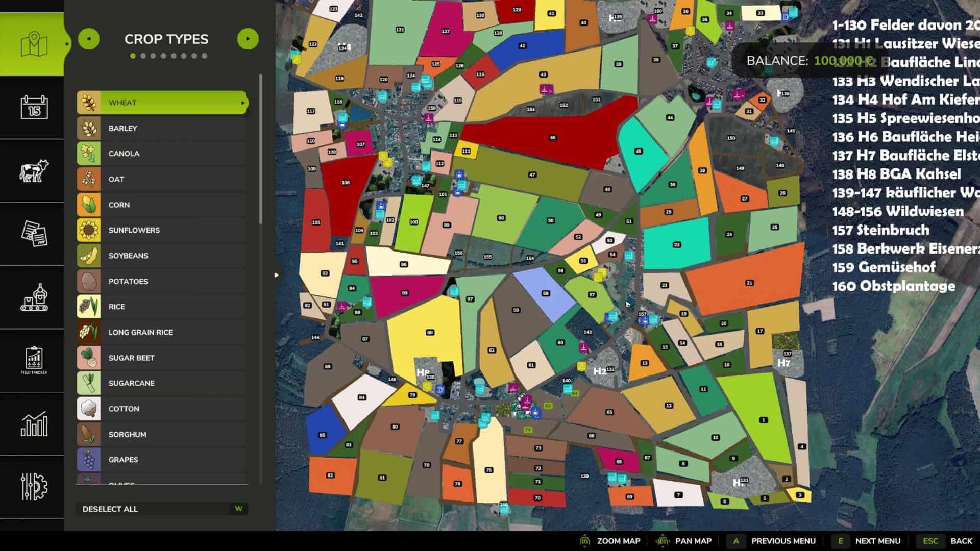
Task: Open the calendar panel
Action: [32, 108]
